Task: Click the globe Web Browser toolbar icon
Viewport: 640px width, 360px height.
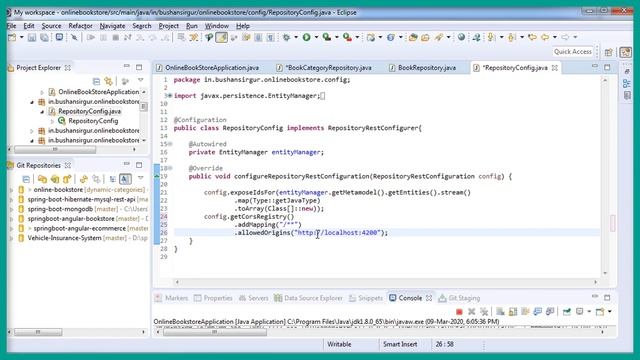Action: pos(461,38)
